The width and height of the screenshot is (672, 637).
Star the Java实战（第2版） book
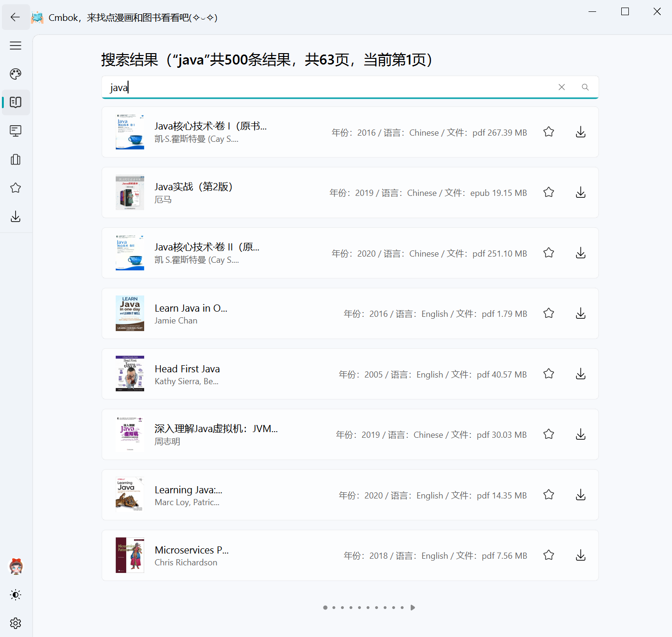[x=549, y=193]
